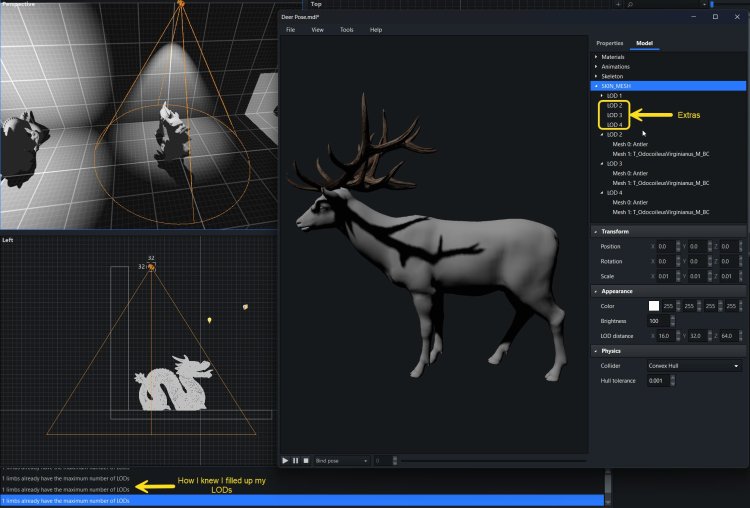Expand the Skeleton tree node
Screen dimensions: 750x508
[596, 76]
